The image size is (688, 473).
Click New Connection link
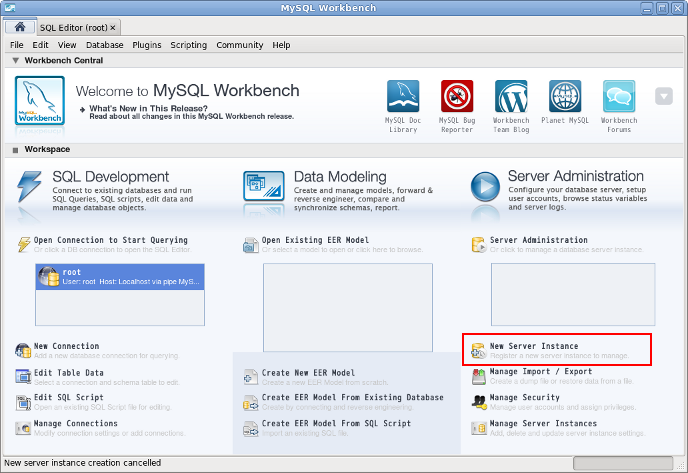coord(66,346)
